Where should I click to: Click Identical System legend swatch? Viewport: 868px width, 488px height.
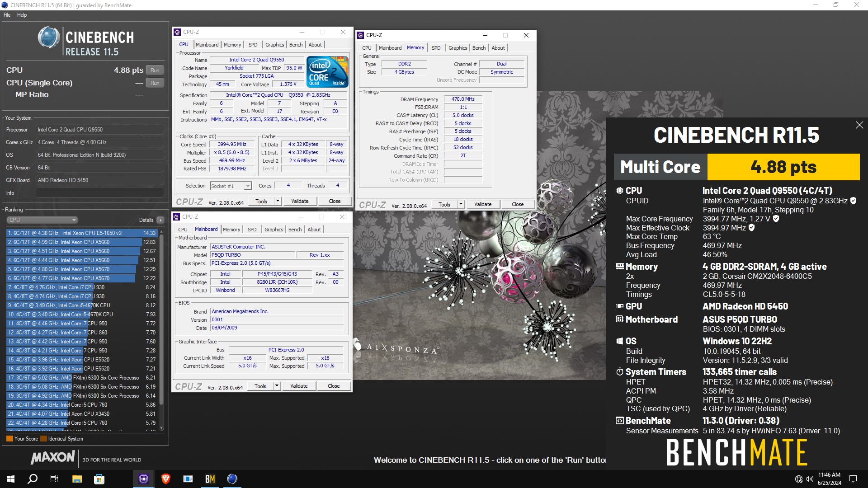point(43,439)
